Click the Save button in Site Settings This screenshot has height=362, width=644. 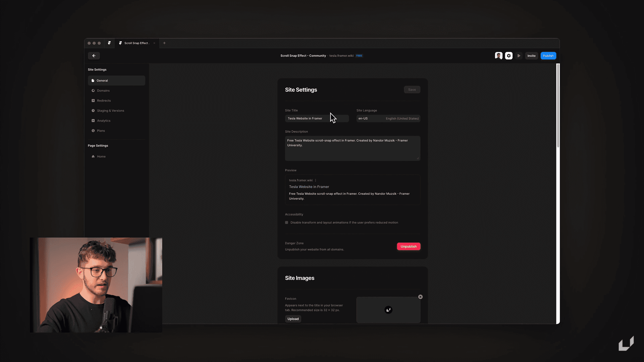click(412, 90)
